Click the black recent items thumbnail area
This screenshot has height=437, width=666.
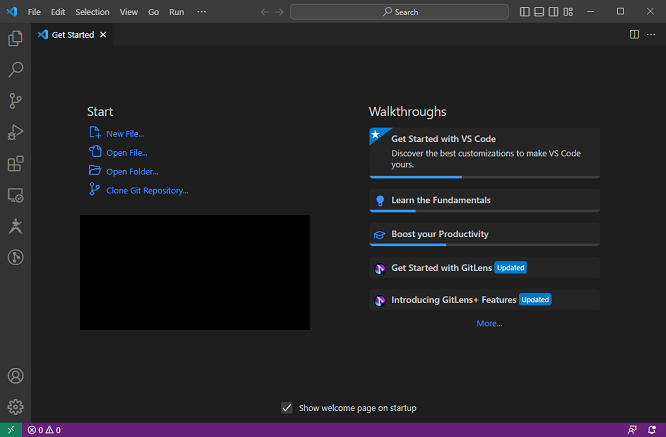(195, 272)
